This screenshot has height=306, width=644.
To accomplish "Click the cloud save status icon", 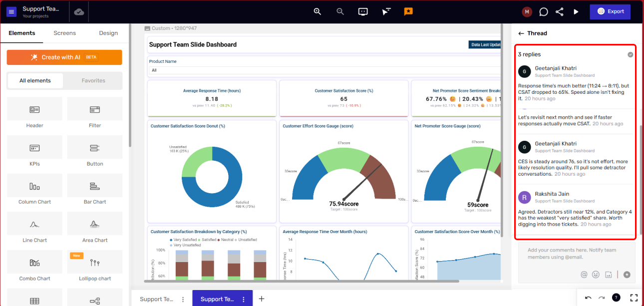I will pos(79,11).
